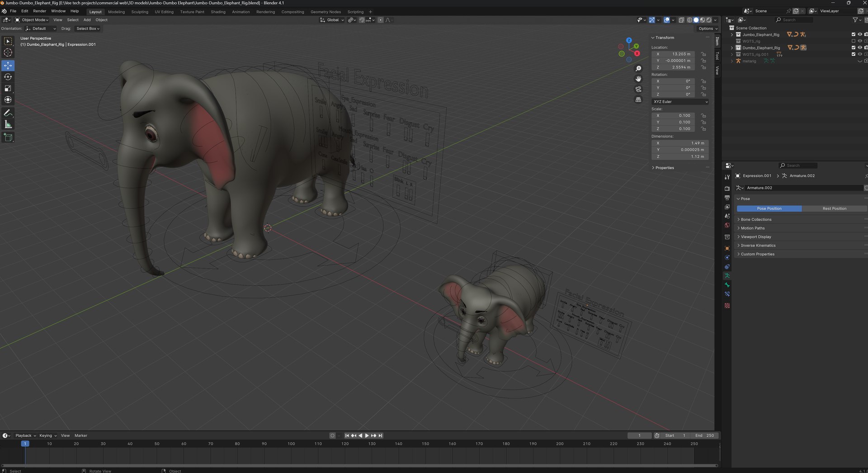Open the Object Mode dropdown
This screenshot has height=473, width=868.
click(32, 20)
